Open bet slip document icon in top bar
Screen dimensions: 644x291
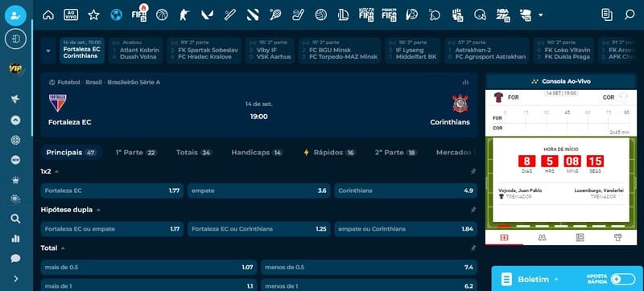[x=607, y=15]
